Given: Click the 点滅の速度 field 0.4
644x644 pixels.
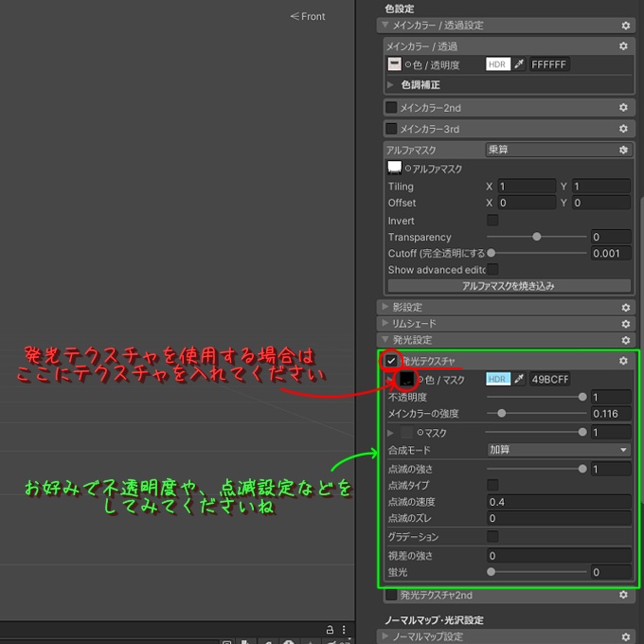Looking at the screenshot, I should pos(559,502).
